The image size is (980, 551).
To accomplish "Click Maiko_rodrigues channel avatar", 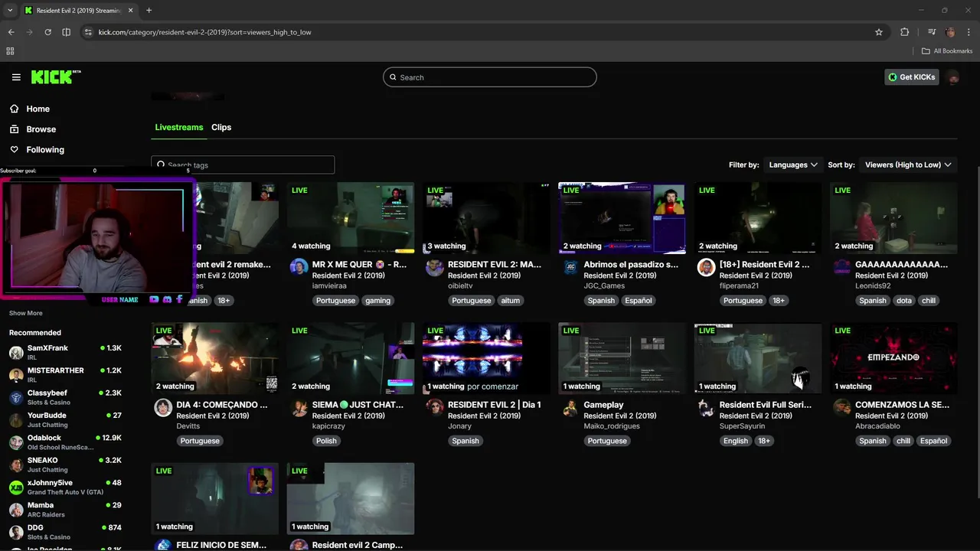I will click(x=570, y=407).
